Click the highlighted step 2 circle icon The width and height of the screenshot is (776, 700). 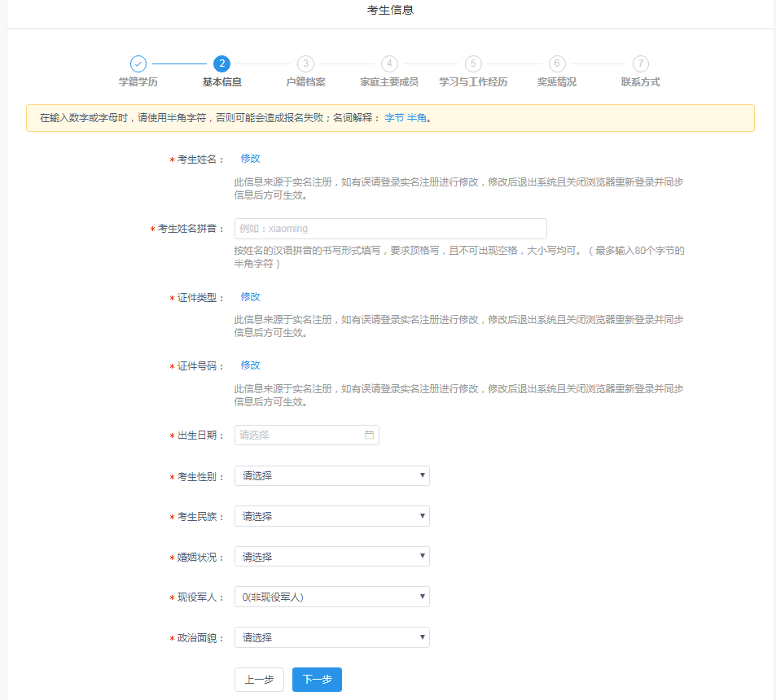(221, 63)
